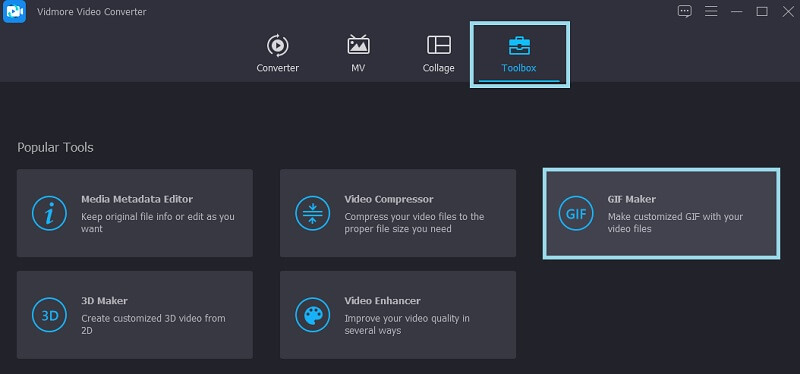Click the Video Enhancer palette icon

313,315
